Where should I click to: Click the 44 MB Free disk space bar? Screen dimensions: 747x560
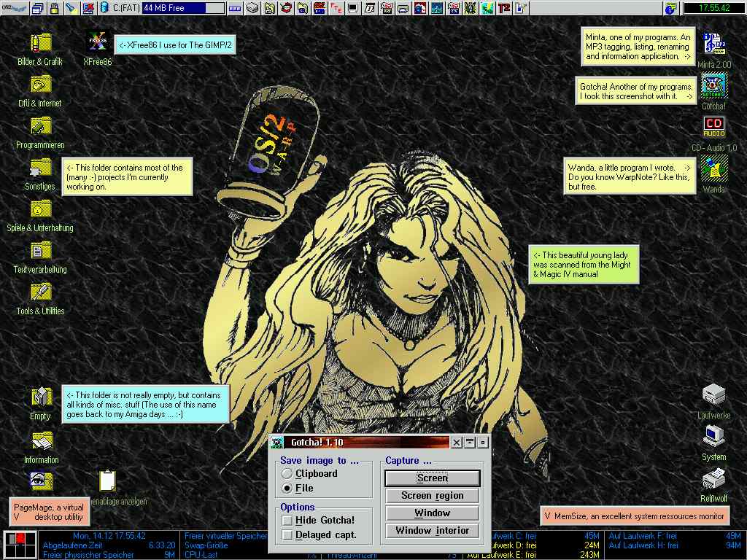pyautogui.click(x=183, y=8)
